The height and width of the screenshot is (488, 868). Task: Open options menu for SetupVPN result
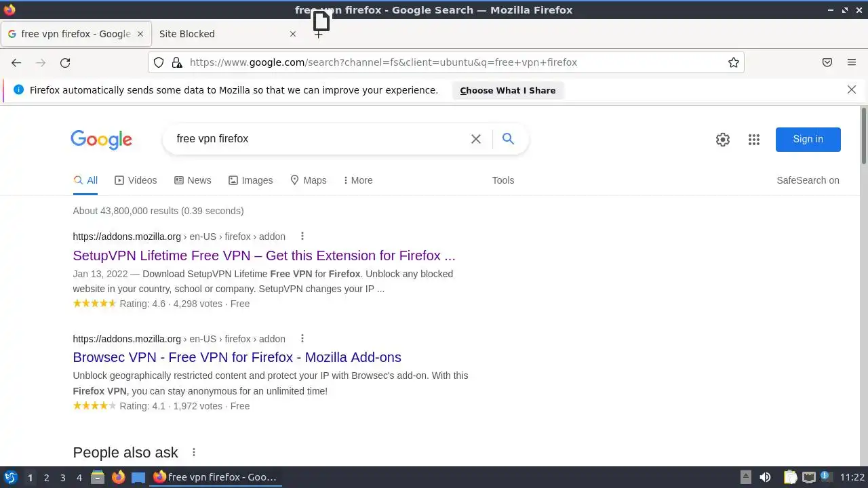point(302,237)
